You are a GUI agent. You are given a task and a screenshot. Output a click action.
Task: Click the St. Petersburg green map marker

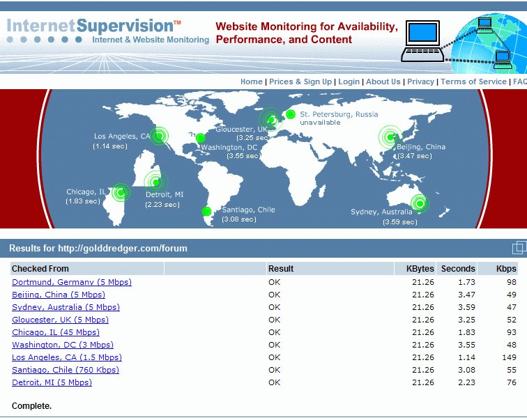pos(291,114)
